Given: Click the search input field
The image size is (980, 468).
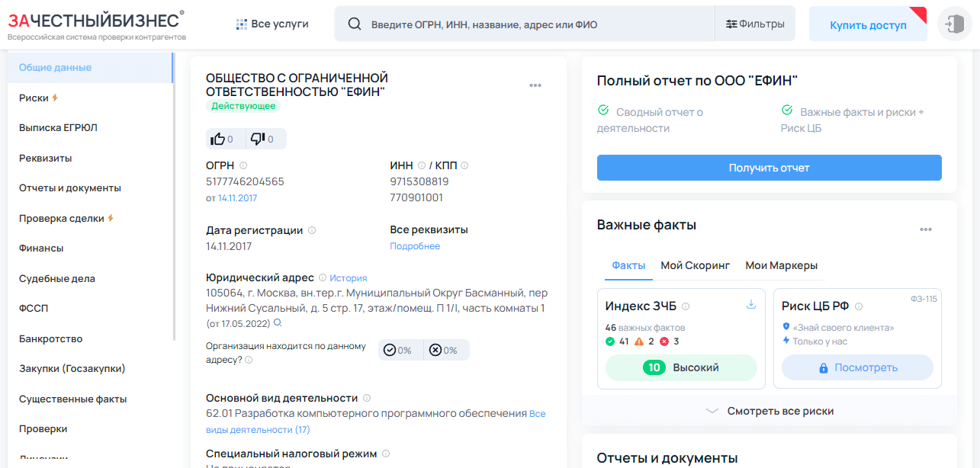Looking at the screenshot, I should [x=534, y=24].
